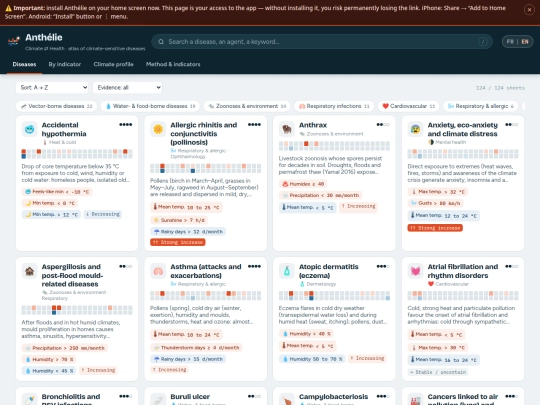Screen dimensions: 540x405
Task: Click the Atopic dermatitis indicator heat strip
Action: tap(334, 295)
